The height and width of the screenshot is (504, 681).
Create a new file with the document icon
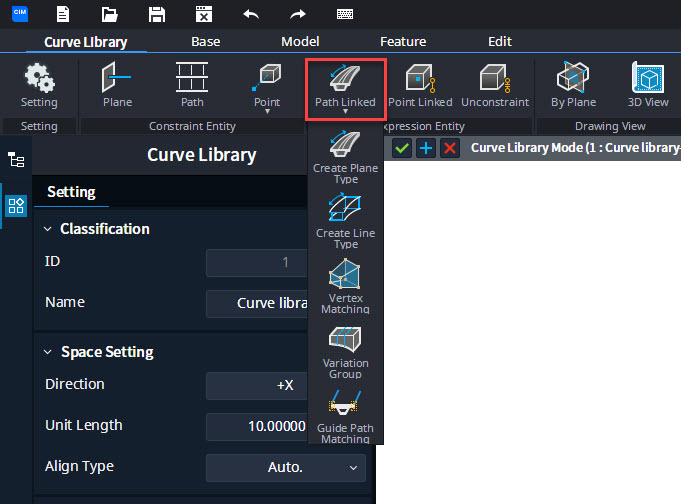point(63,14)
